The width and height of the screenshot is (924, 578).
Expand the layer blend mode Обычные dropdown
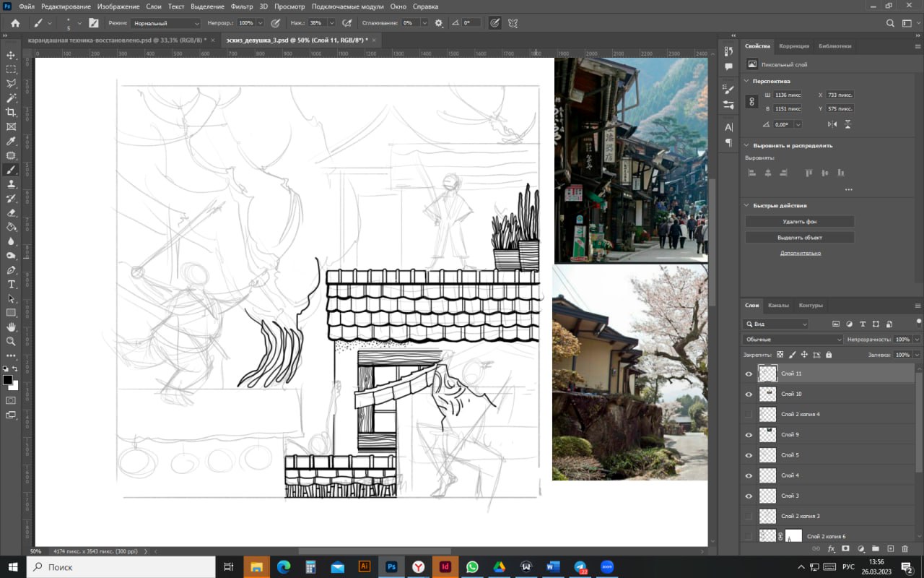[792, 340]
